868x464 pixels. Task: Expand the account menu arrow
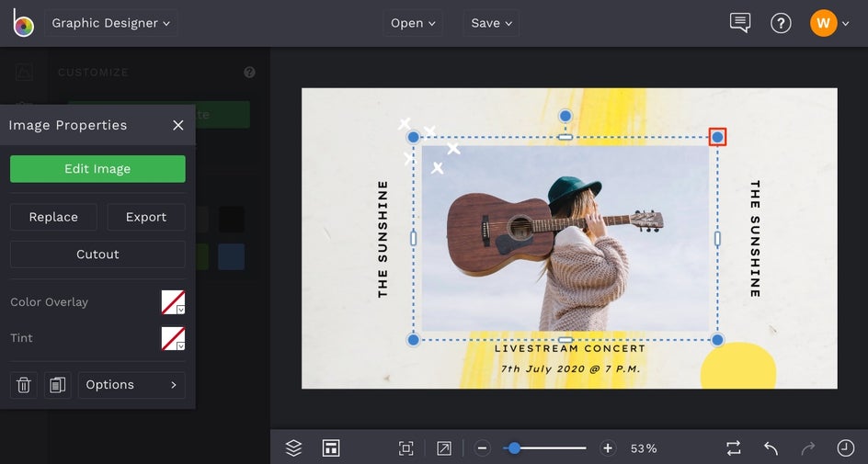[x=845, y=24]
